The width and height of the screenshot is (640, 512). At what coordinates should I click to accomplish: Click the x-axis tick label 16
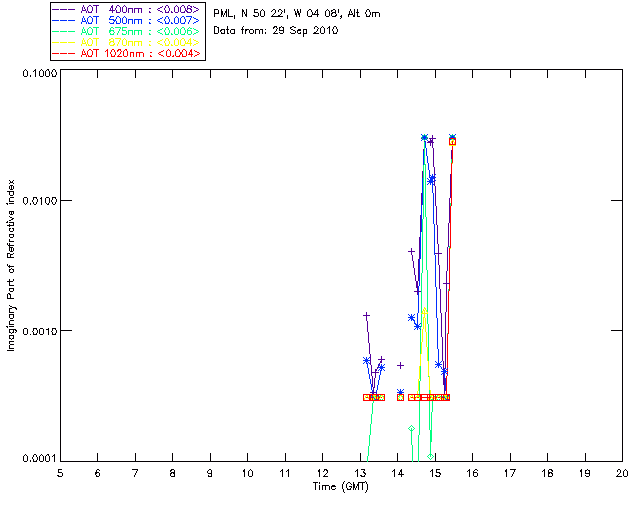(x=472, y=473)
